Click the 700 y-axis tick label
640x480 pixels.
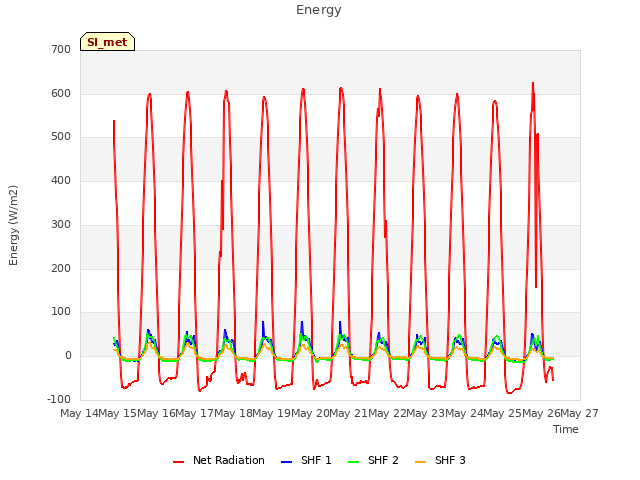pos(61,49)
